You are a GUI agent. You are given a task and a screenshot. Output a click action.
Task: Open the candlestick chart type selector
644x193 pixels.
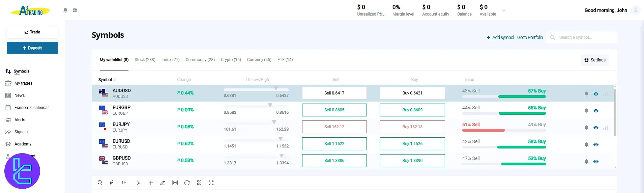pyautogui.click(x=112, y=183)
